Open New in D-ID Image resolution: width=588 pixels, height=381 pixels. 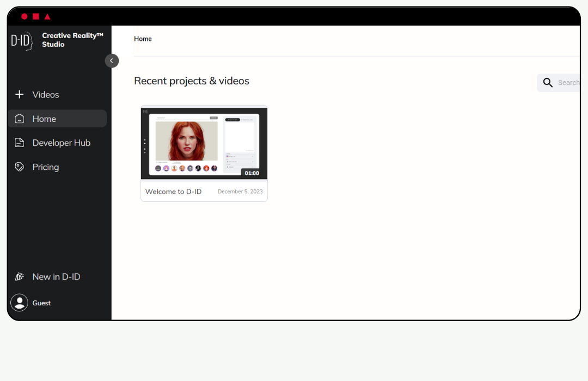pos(56,276)
